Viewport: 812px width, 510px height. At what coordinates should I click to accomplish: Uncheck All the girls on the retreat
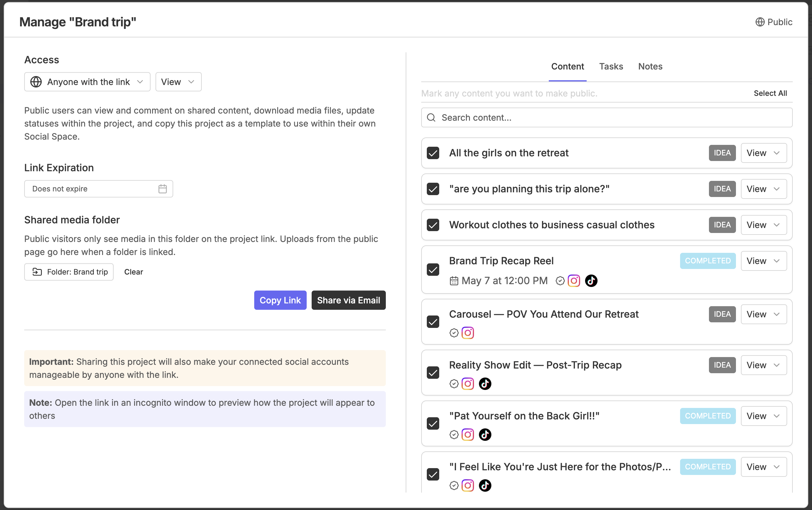tap(433, 153)
